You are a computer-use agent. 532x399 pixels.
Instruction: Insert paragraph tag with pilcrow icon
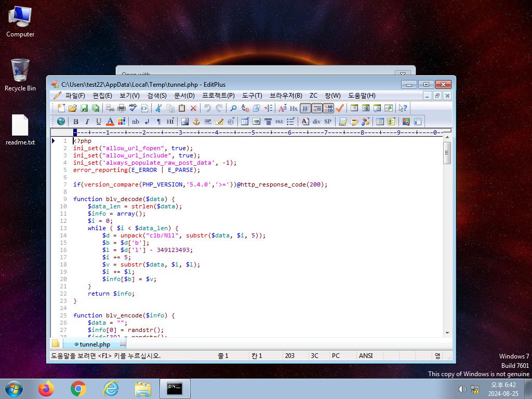pyautogui.click(x=158, y=121)
